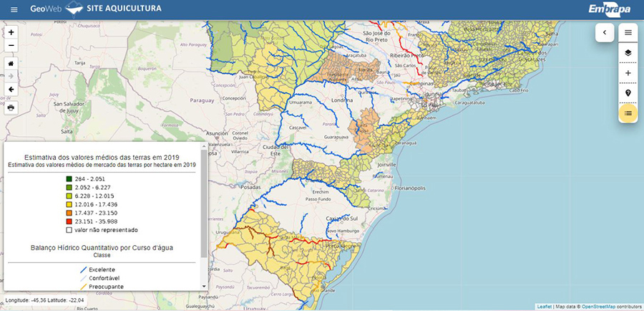Go forward to next map view
This screenshot has width=644, height=311.
coord(11,76)
